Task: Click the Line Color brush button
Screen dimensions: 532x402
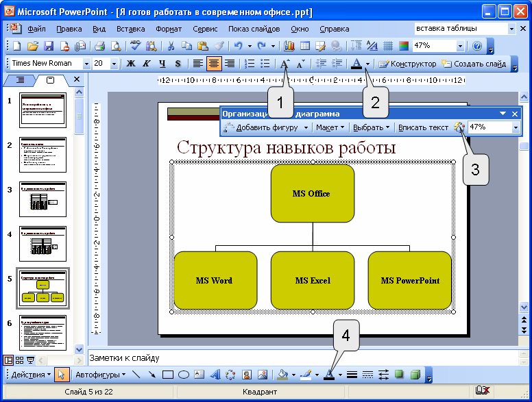Action: tap(306, 375)
